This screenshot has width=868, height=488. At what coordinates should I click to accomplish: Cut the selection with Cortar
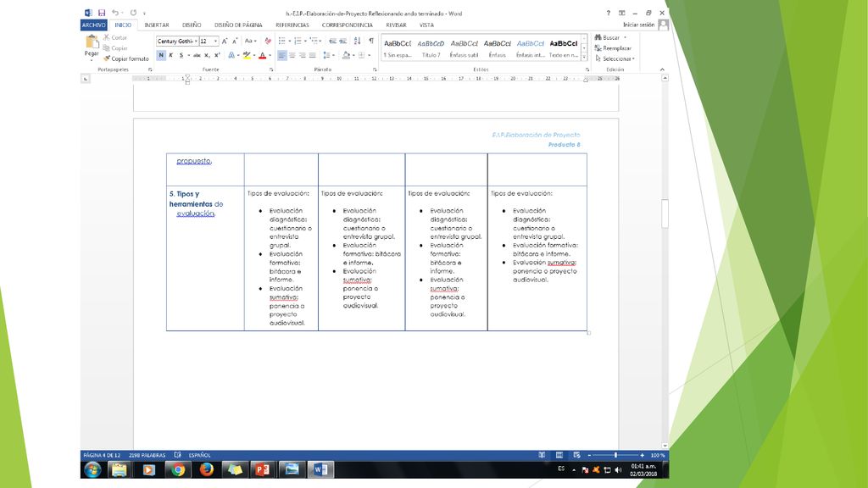coord(115,37)
